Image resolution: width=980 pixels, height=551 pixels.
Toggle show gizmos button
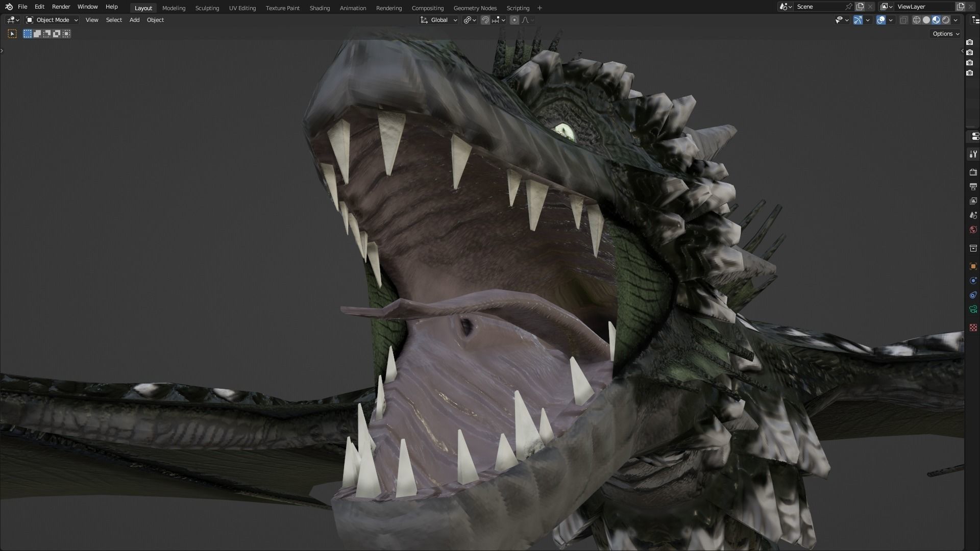pyautogui.click(x=858, y=20)
